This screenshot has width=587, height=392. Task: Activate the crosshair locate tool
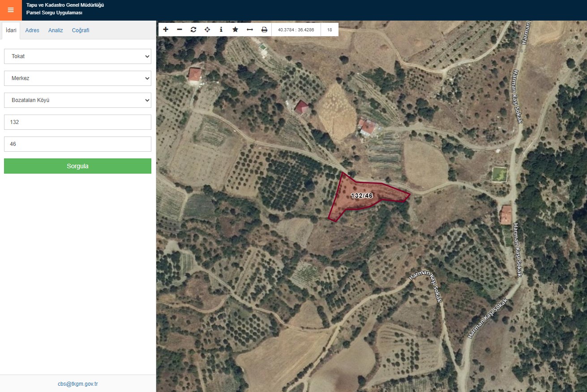point(207,30)
